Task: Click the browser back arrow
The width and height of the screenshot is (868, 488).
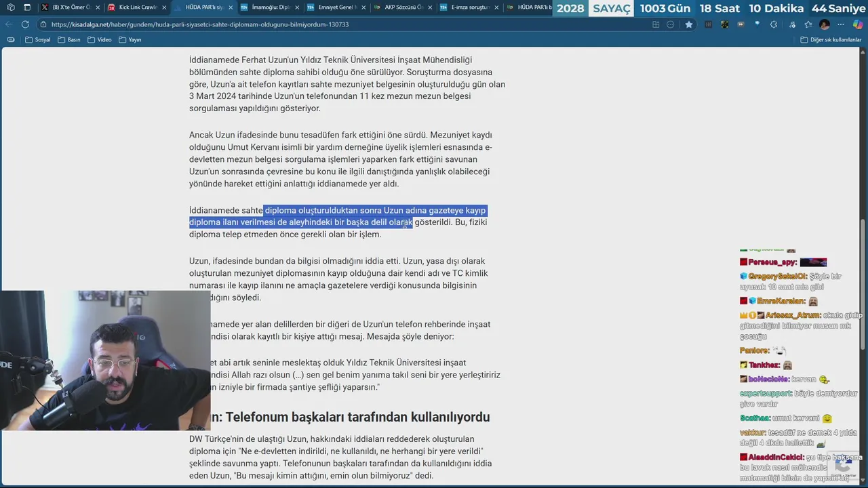Action: (9, 24)
